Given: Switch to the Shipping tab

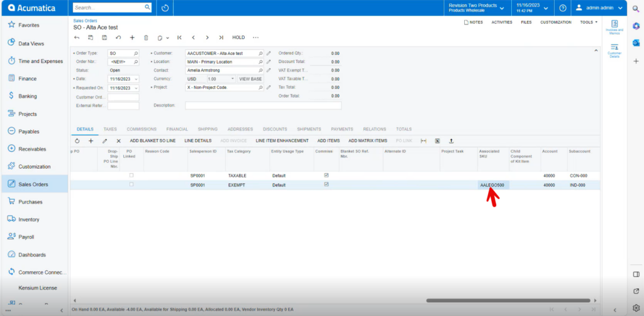Looking at the screenshot, I should (x=208, y=129).
